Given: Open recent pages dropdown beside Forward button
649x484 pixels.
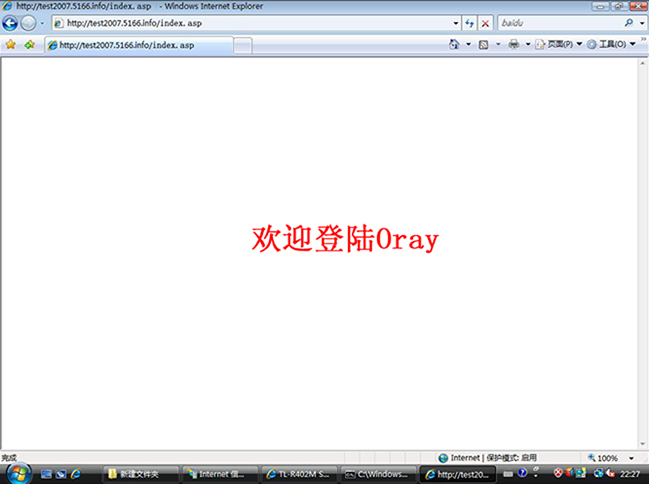Looking at the screenshot, I should [42, 24].
